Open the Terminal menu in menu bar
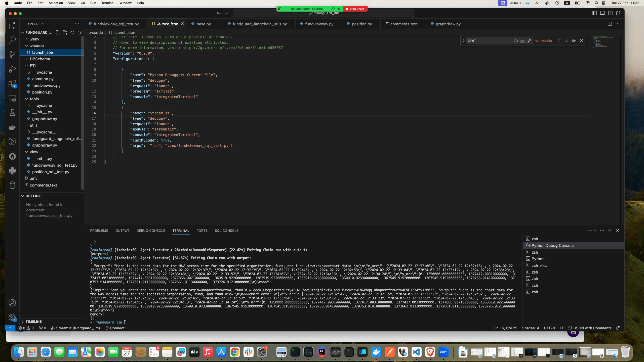644x362 pixels. pyautogui.click(x=108, y=3)
